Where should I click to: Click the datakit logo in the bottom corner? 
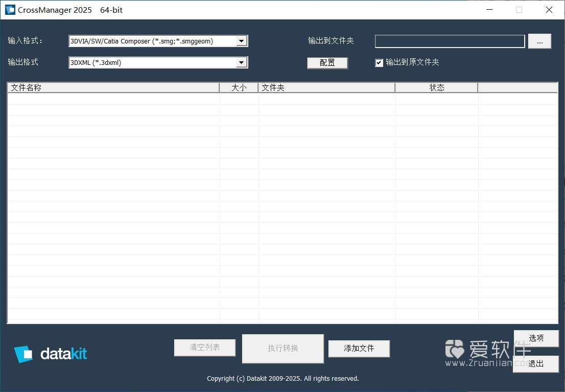pos(50,354)
